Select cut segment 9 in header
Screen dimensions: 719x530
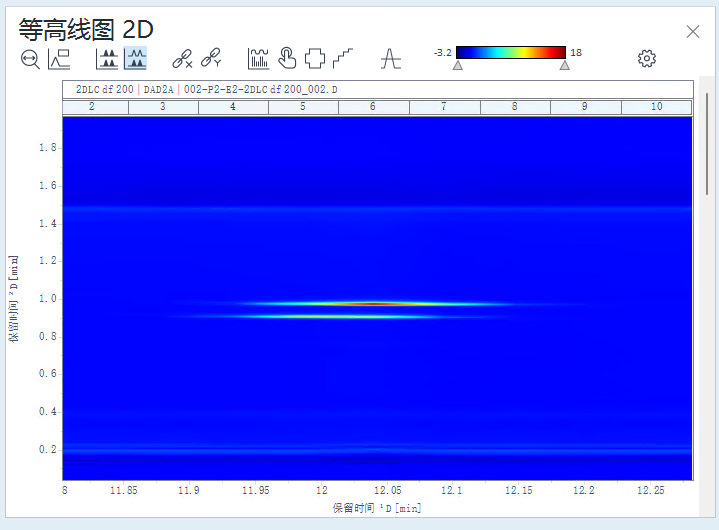tap(586, 107)
